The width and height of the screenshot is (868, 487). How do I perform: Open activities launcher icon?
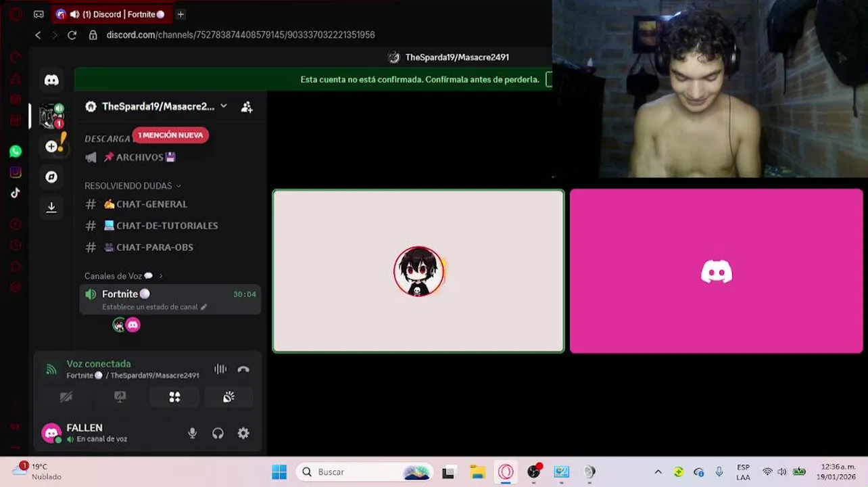coord(174,397)
